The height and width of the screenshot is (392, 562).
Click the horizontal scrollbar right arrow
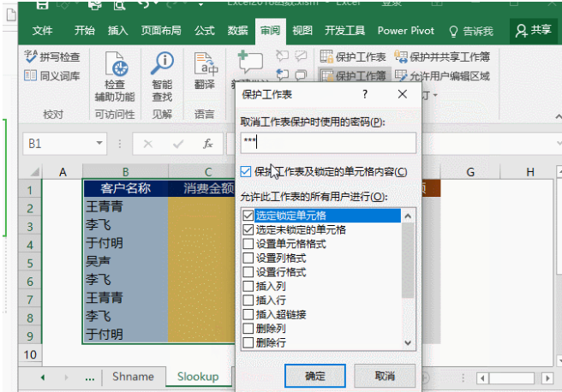(547, 378)
